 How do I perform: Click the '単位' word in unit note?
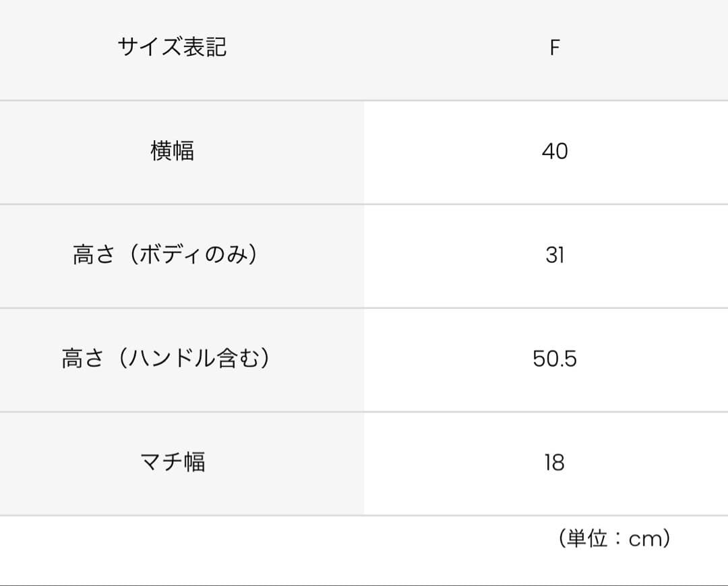[588, 539]
